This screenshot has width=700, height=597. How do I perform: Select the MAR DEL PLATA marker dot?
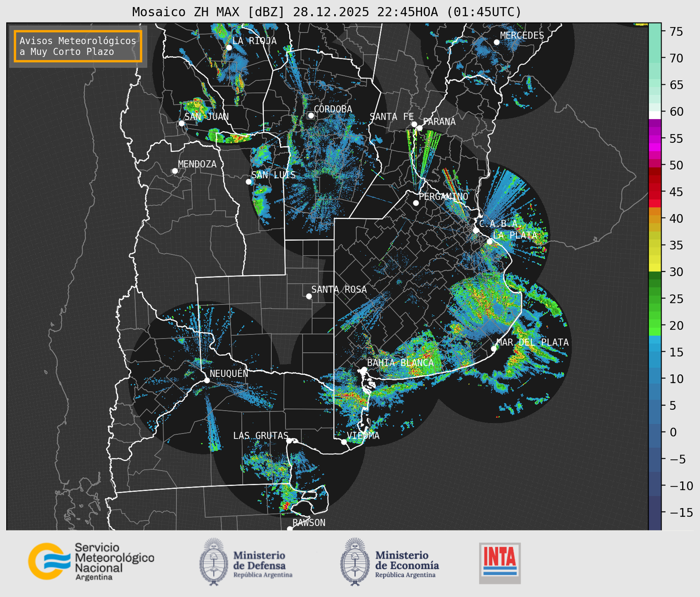coord(494,349)
